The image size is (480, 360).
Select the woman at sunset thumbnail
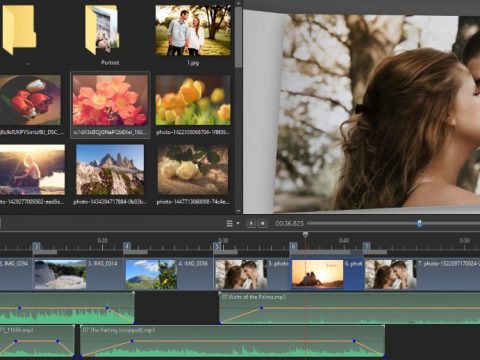click(x=32, y=170)
